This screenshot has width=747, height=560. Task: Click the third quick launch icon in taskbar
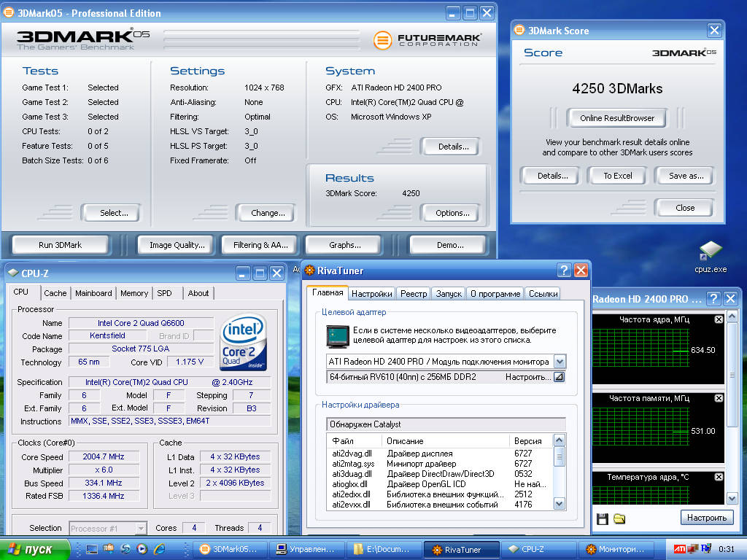point(125,549)
